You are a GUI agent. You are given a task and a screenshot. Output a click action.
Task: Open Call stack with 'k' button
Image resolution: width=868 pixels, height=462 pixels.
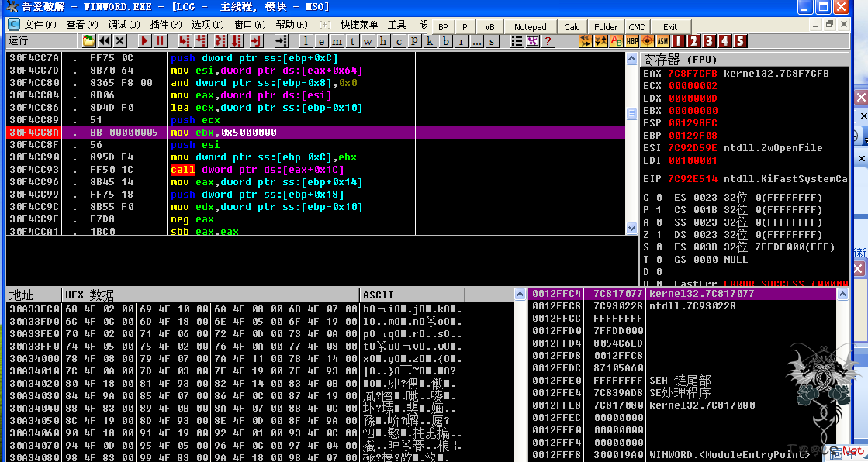click(x=431, y=41)
